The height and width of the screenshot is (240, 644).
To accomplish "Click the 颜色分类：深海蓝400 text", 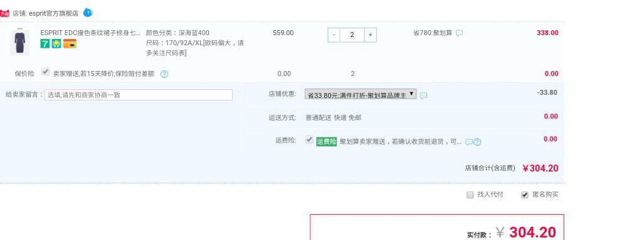I will 178,33.
